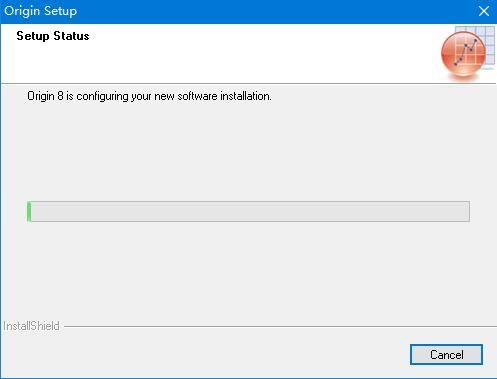This screenshot has height=379, width=497.
Task: Click the "Setup Status" heading
Action: pos(53,36)
